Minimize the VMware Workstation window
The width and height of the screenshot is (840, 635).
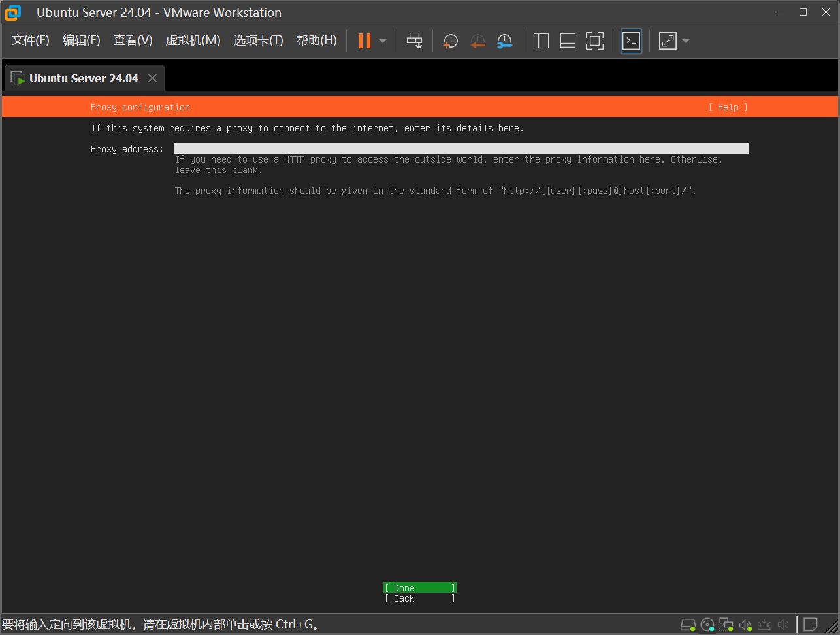780,12
